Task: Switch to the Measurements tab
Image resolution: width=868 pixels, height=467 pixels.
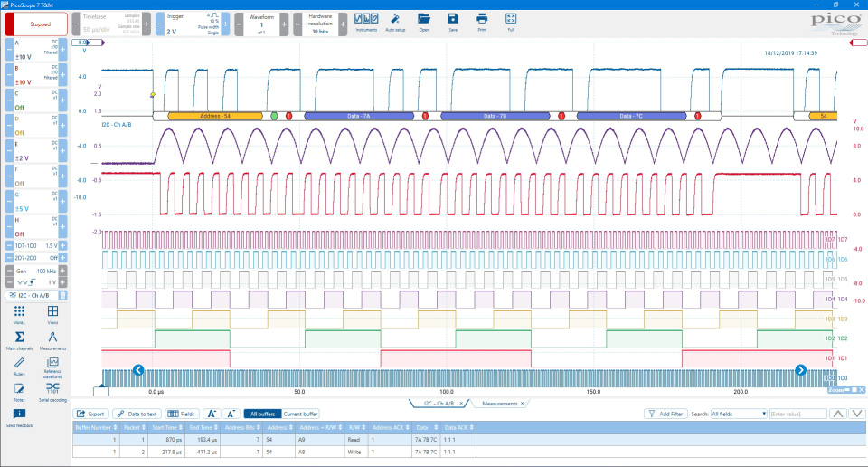Action: click(500, 403)
